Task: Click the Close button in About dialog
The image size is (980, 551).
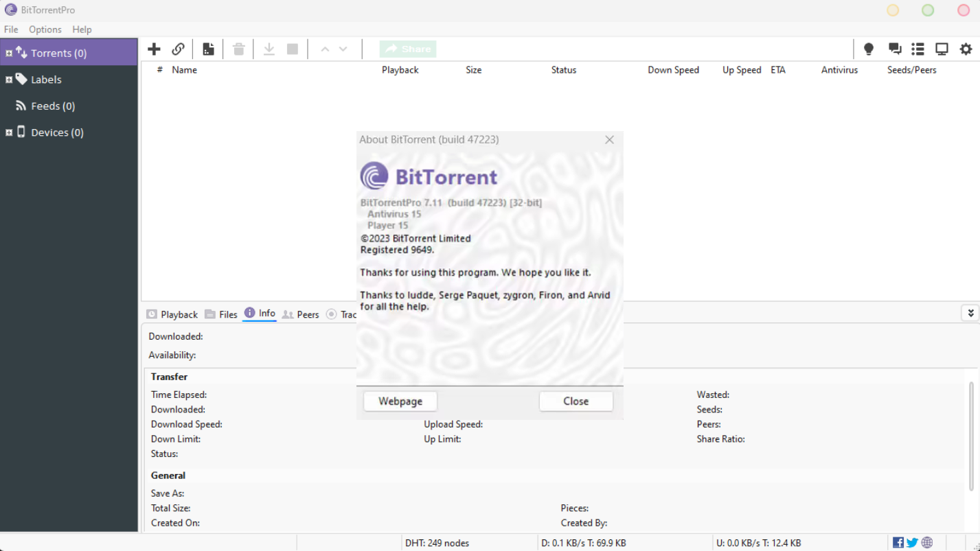Action: point(576,401)
